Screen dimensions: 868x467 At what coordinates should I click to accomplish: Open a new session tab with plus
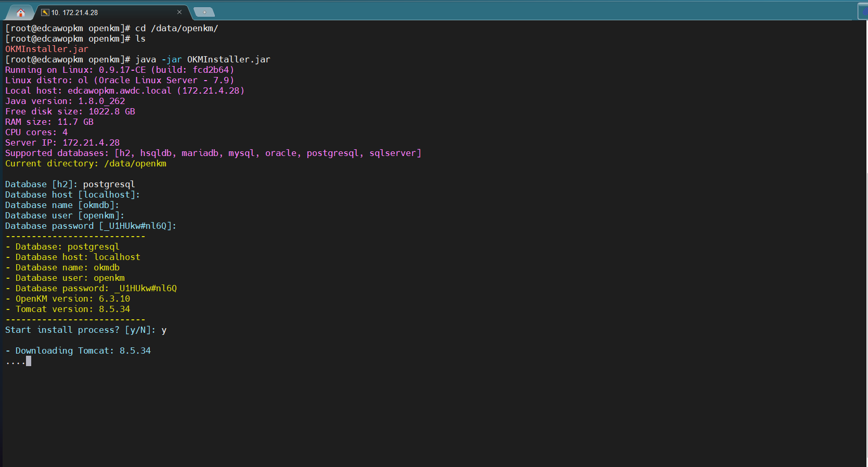(x=204, y=12)
